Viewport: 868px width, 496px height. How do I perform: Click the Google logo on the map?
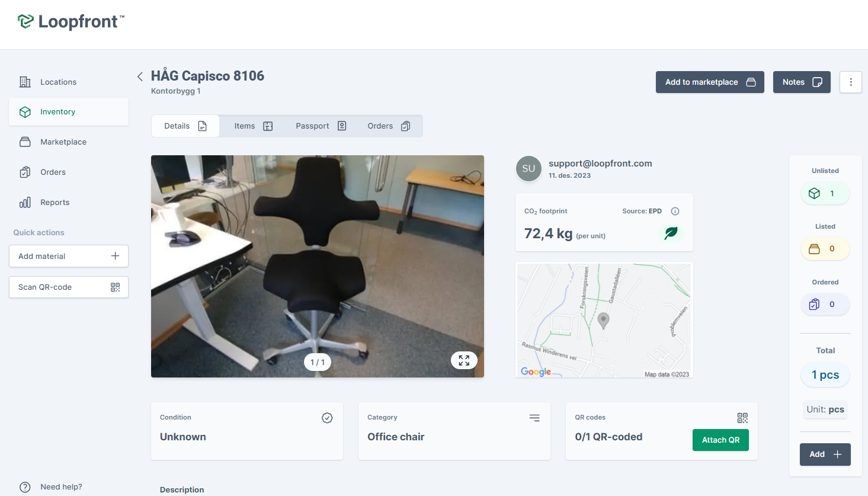(536, 372)
